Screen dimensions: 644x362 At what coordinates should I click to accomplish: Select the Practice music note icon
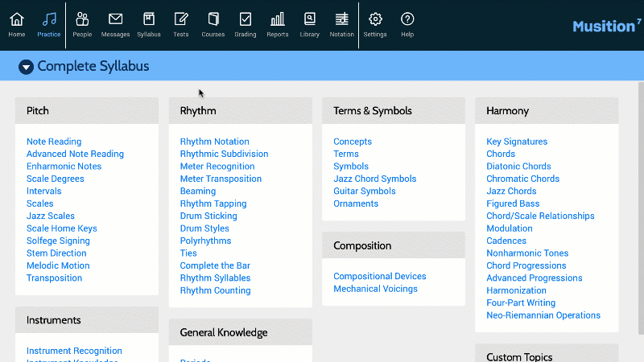pos(49,19)
